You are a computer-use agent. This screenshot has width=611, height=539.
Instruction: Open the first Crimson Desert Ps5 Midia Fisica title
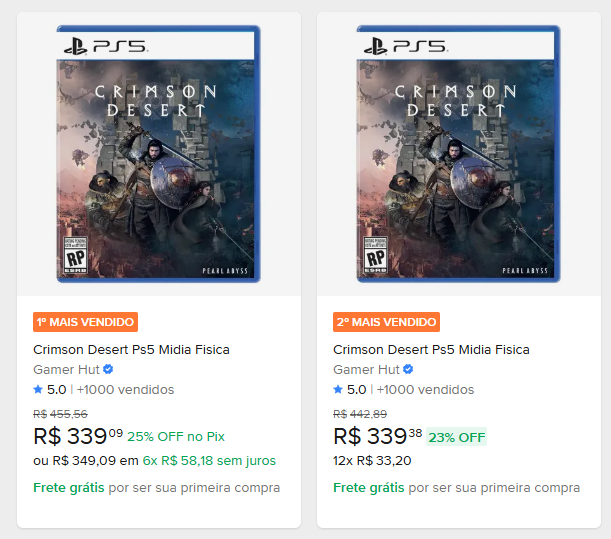[131, 349]
